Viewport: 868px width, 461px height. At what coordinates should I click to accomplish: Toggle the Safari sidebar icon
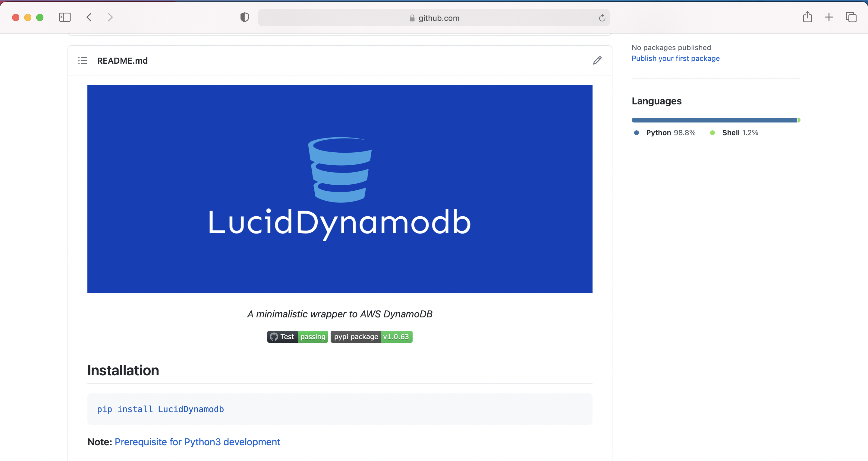(x=65, y=17)
